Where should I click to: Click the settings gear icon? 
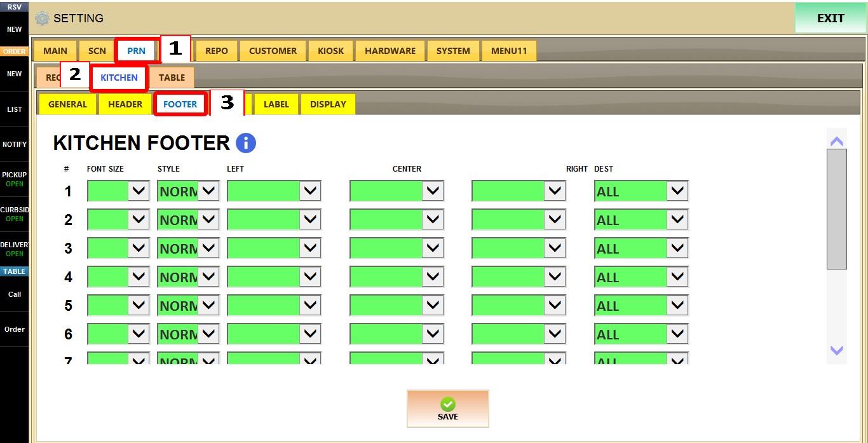click(x=42, y=18)
